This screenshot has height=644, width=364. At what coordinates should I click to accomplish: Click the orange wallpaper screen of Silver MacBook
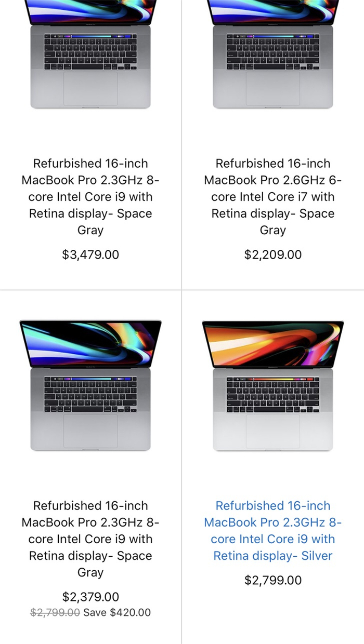pos(272,344)
